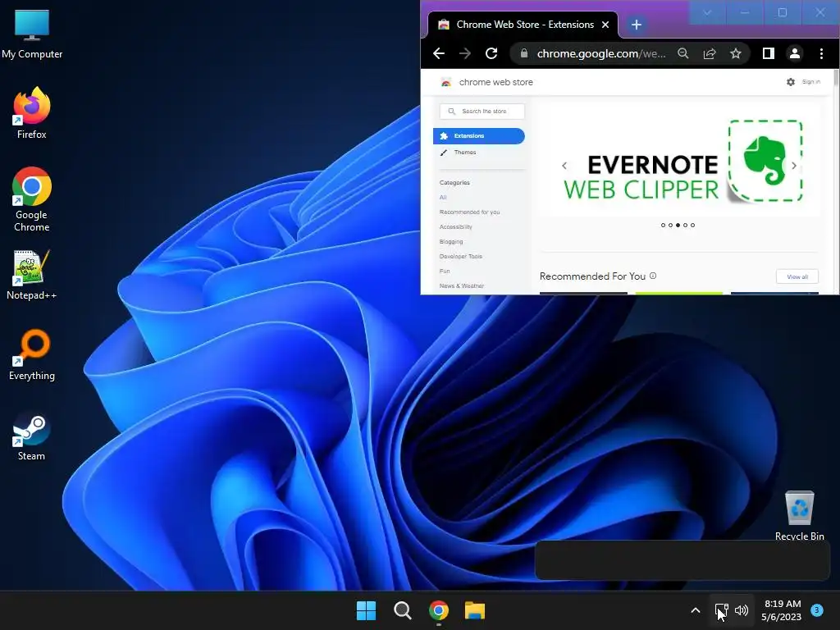Select the first carousel dot
This screenshot has width=840, height=630.
tap(663, 225)
